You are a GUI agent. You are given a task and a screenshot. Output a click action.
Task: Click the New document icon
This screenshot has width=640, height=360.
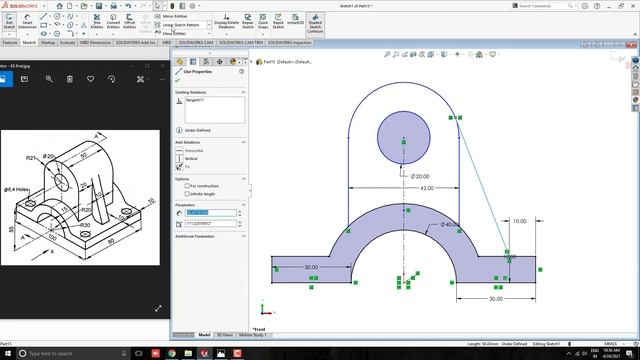tap(70, 6)
